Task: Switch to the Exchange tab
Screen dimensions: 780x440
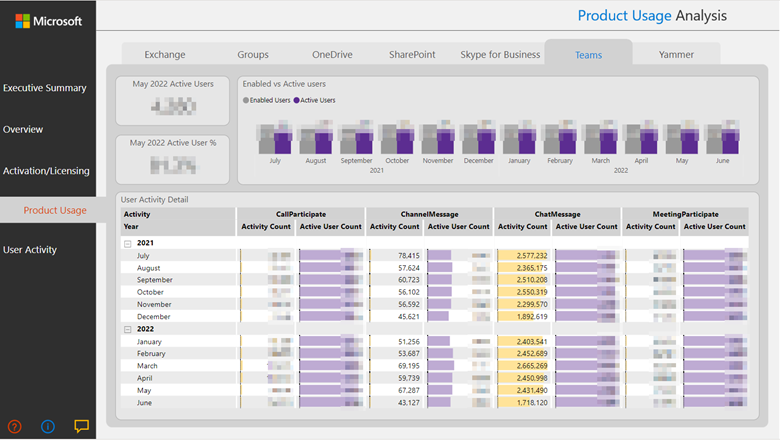Action: 165,55
